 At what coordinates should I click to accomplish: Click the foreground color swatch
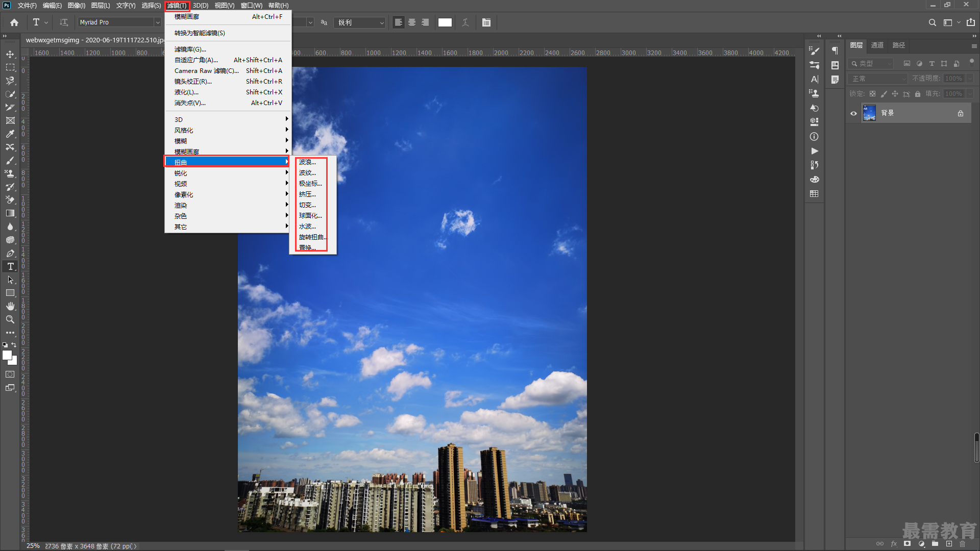[x=7, y=355]
